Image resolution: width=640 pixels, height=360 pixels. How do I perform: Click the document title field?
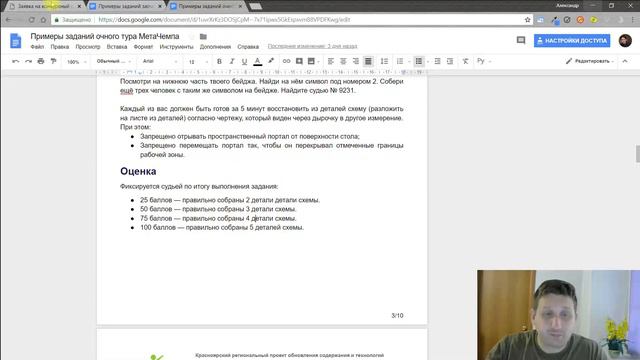[105, 36]
